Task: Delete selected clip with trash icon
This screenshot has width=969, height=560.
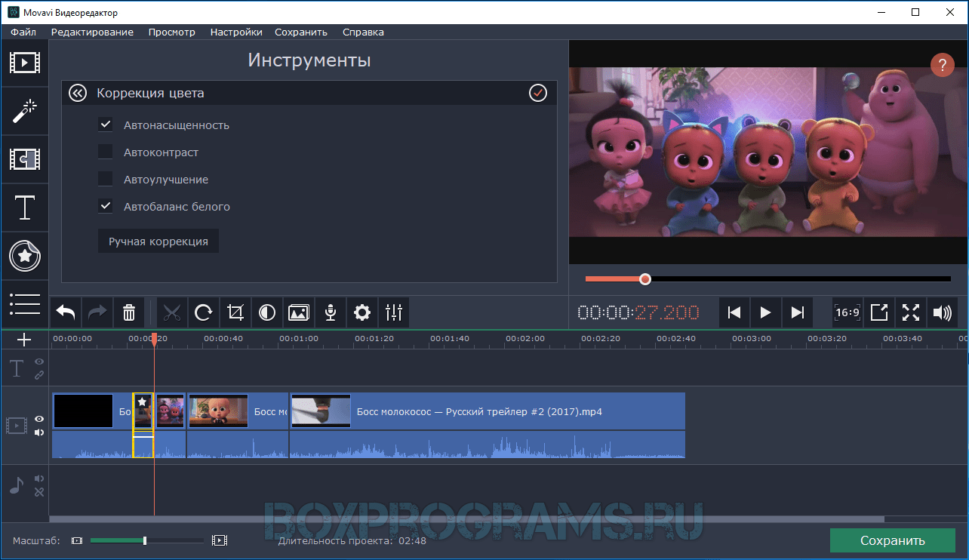Action: point(129,312)
